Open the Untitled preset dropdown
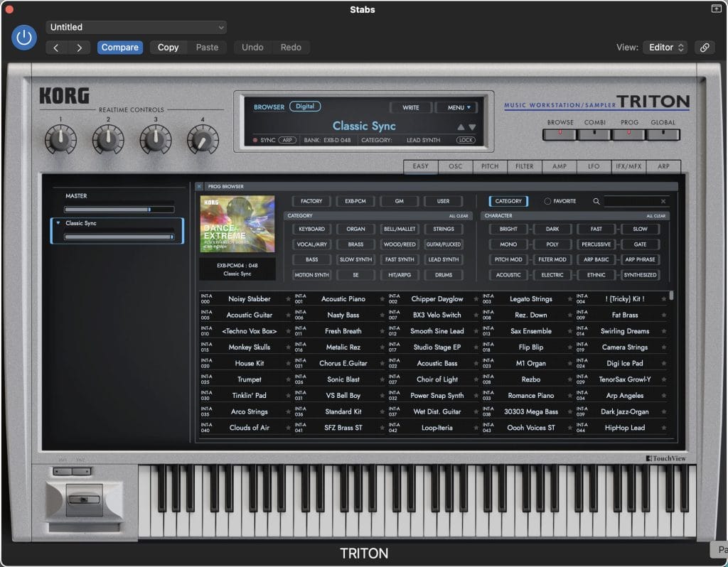 [x=136, y=28]
